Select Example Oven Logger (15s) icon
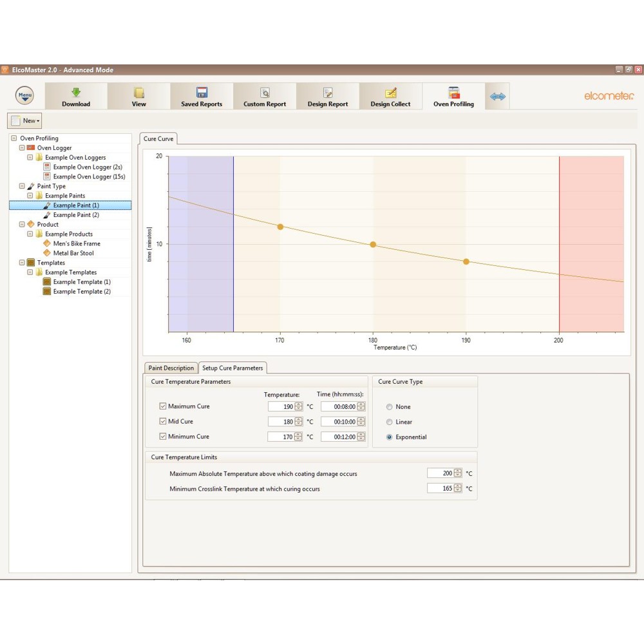Viewport: 644px width, 644px height. [47, 176]
